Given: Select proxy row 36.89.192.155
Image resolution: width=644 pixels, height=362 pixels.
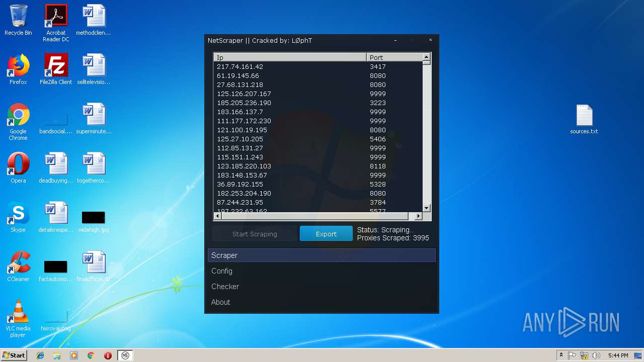Looking at the screenshot, I should [318, 184].
